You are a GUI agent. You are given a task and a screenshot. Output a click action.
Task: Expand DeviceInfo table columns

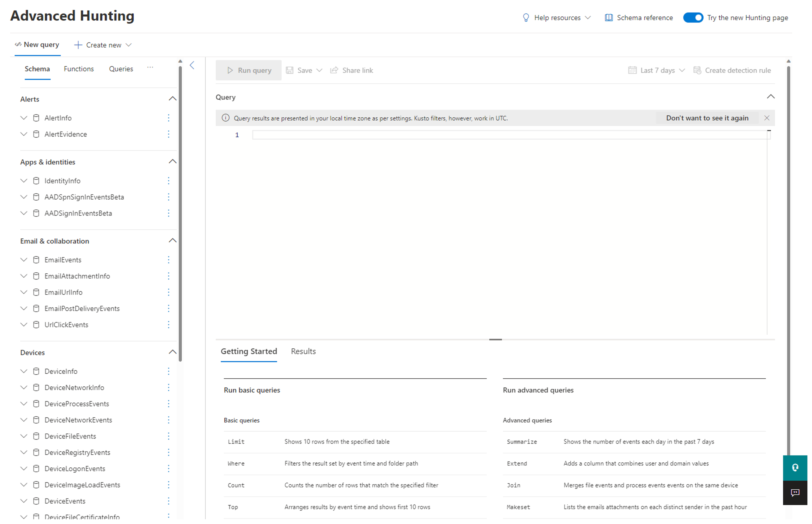point(23,371)
